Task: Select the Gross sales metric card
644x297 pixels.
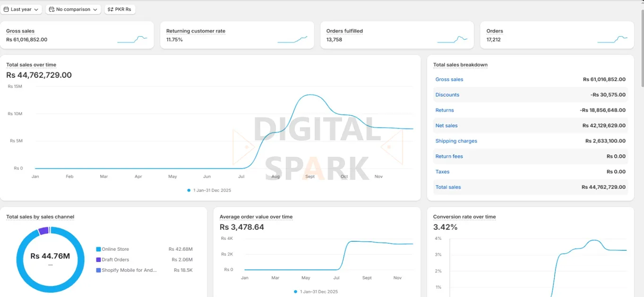Action: 78,34
